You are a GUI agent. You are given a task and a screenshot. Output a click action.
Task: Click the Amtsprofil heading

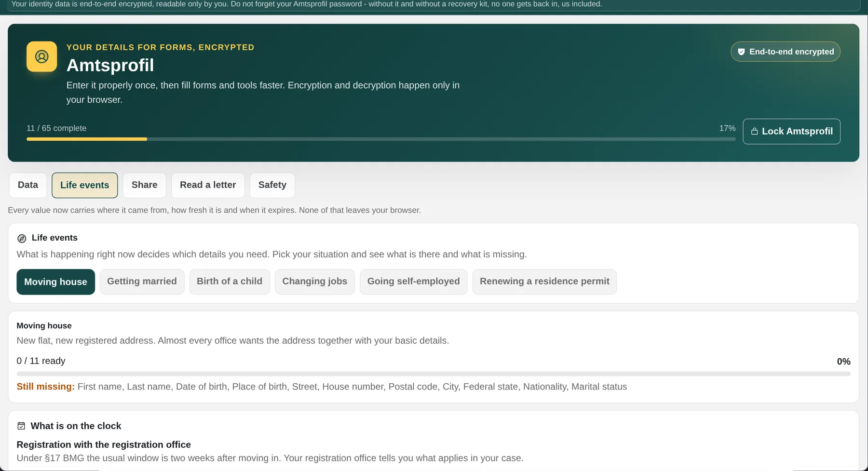110,65
